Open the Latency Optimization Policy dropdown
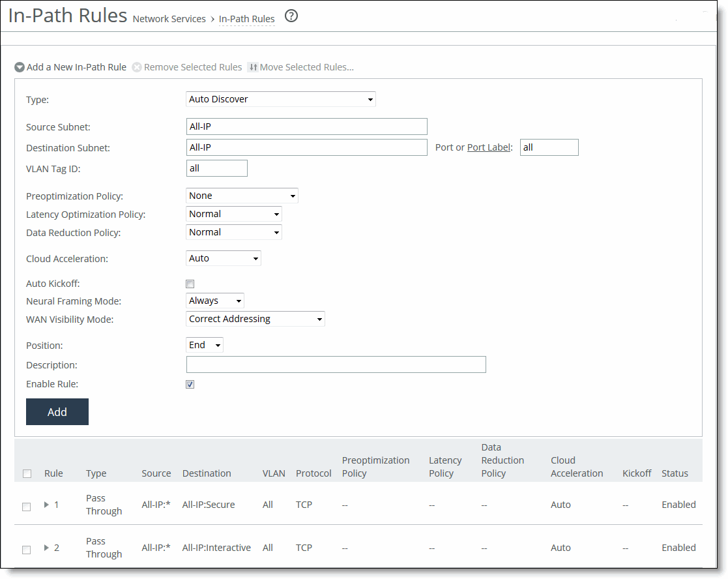The height and width of the screenshot is (579, 728). pos(275,214)
